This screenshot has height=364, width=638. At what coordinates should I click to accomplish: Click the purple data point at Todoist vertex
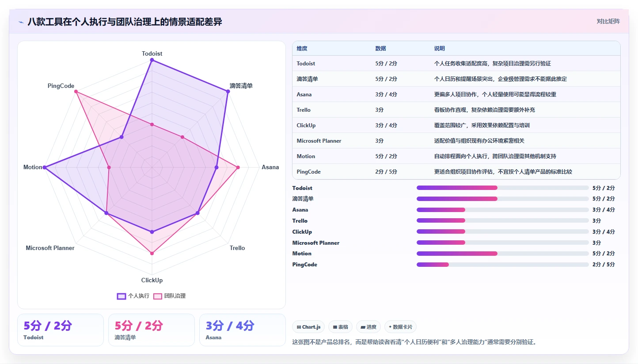(x=152, y=60)
